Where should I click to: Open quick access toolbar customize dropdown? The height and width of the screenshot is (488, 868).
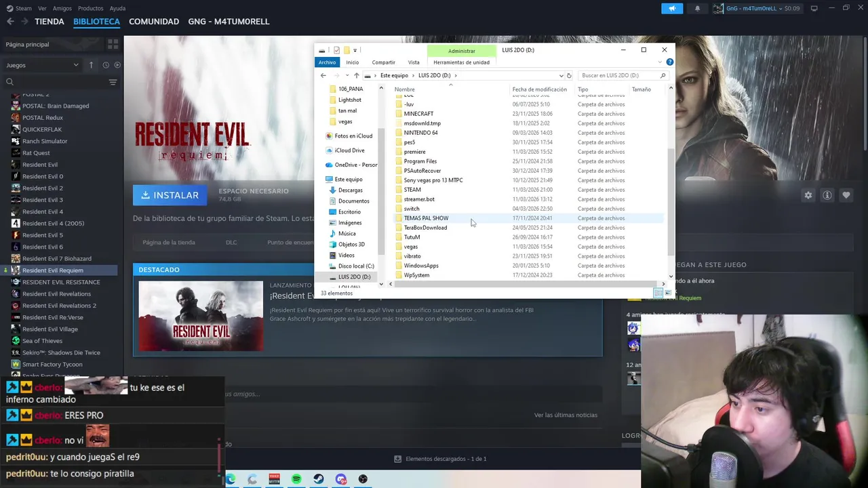point(355,50)
